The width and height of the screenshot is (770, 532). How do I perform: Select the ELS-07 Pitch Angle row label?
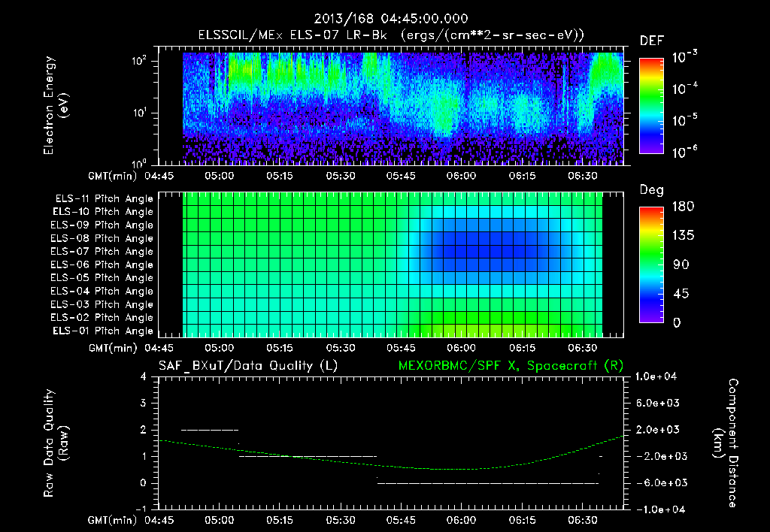(102, 252)
